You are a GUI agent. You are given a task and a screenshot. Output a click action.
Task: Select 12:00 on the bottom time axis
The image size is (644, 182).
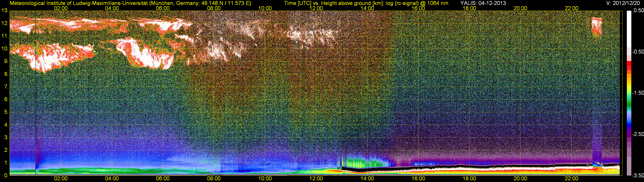click(x=316, y=179)
